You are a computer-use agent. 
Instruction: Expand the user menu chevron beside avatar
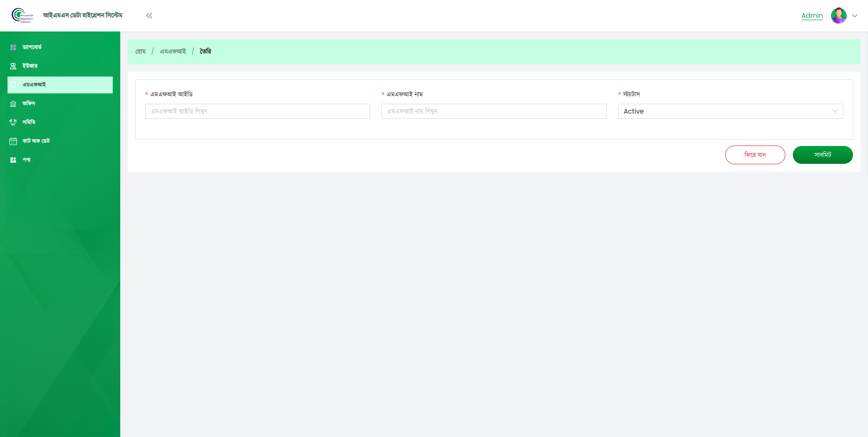coord(855,15)
